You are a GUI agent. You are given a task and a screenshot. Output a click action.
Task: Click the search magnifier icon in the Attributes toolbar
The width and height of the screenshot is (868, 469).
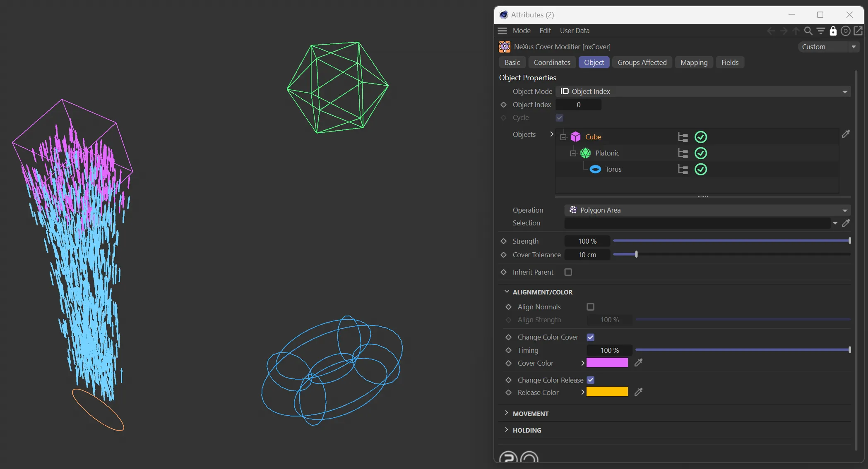[808, 31]
